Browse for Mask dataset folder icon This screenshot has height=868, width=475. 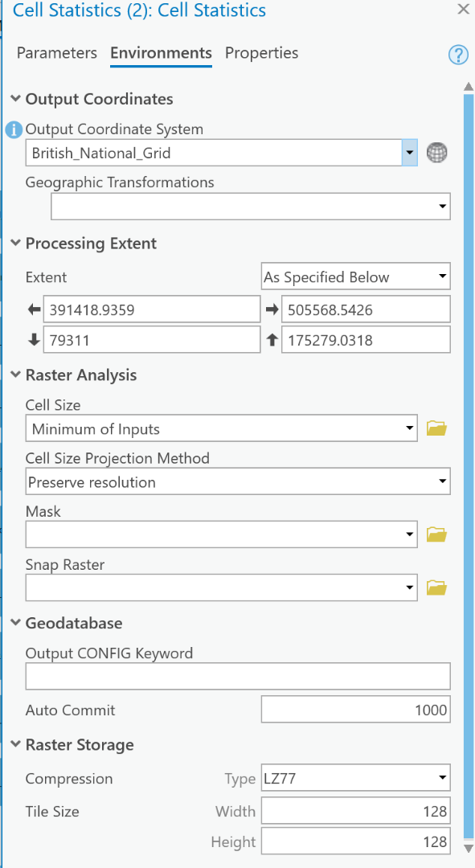point(436,534)
